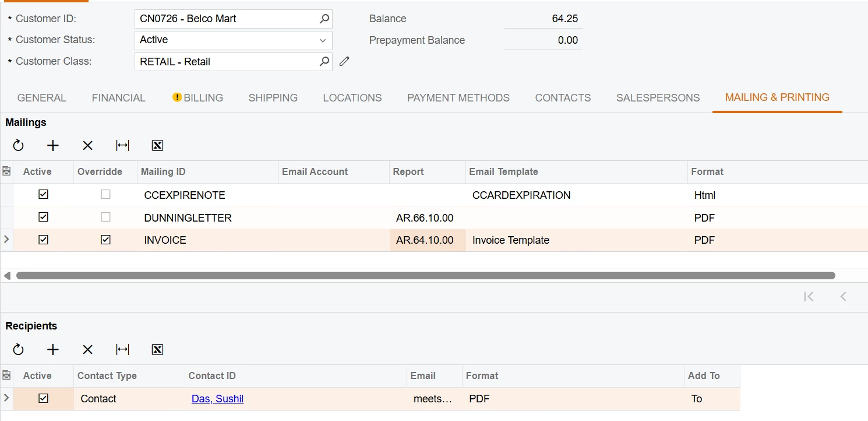Viewport: 868px width, 421px height.
Task: Switch to the FINANCIAL tab
Action: click(119, 98)
